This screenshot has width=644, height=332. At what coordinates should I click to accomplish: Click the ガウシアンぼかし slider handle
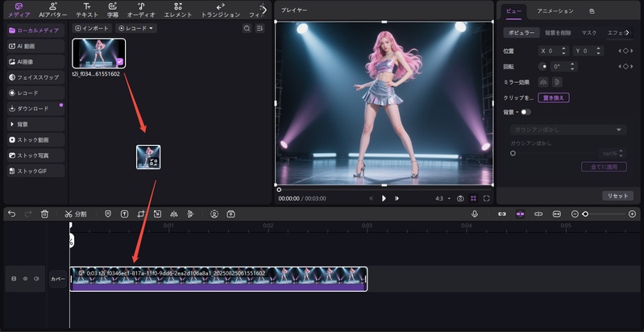click(513, 153)
